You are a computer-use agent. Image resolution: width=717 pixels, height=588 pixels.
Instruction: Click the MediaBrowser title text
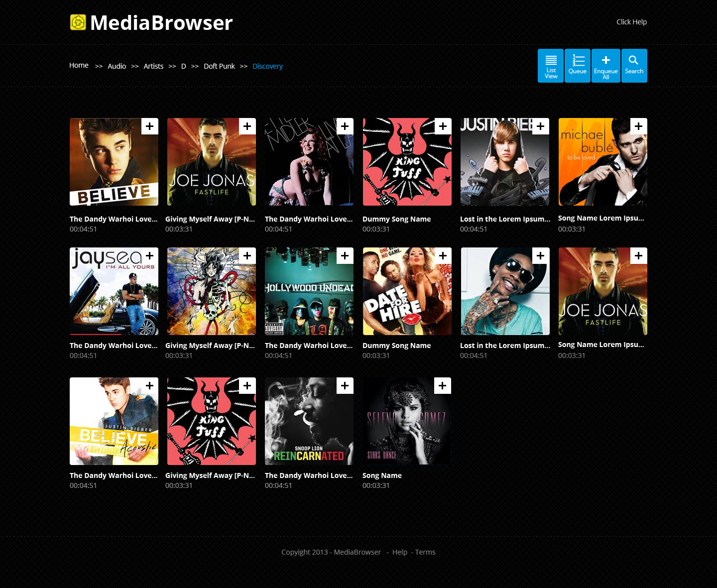point(161,23)
